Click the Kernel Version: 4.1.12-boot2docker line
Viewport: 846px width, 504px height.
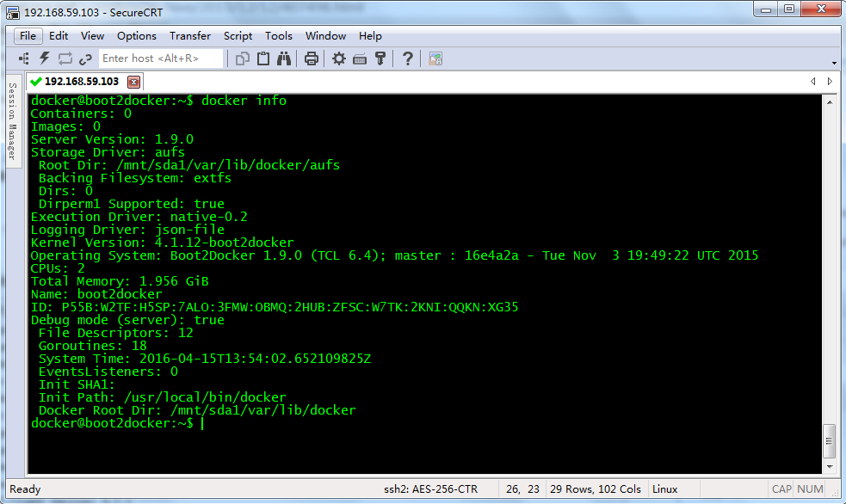point(163,243)
